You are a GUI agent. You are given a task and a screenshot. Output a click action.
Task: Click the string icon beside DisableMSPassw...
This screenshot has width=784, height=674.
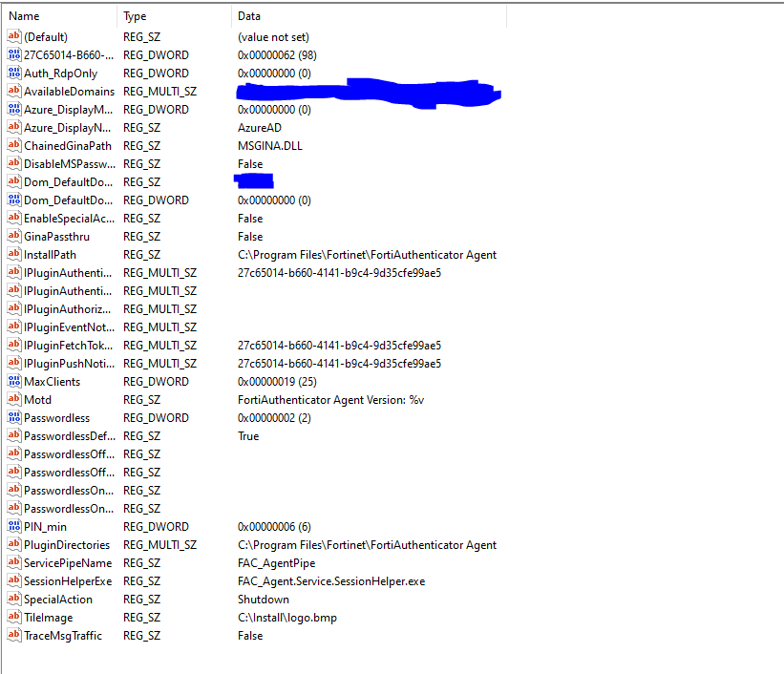(14, 163)
